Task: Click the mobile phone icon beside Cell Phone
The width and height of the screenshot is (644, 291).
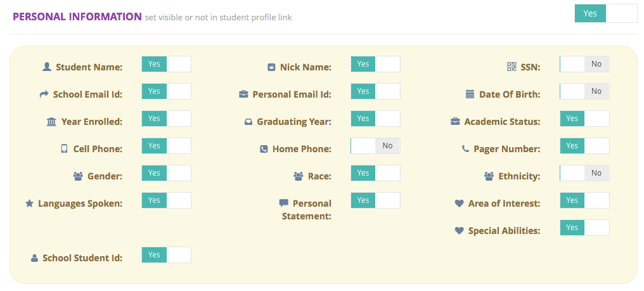Action: tap(64, 148)
